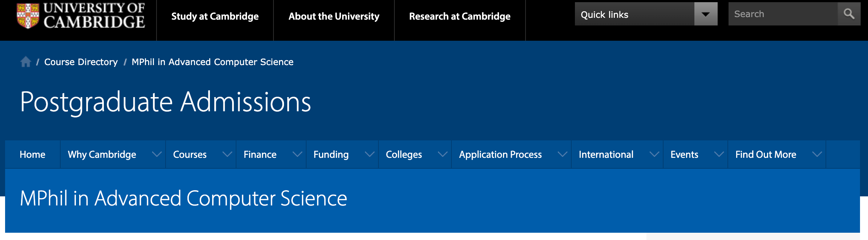The width and height of the screenshot is (868, 240).
Task: Click the Postgraduate Admissions heading link
Action: (x=166, y=102)
